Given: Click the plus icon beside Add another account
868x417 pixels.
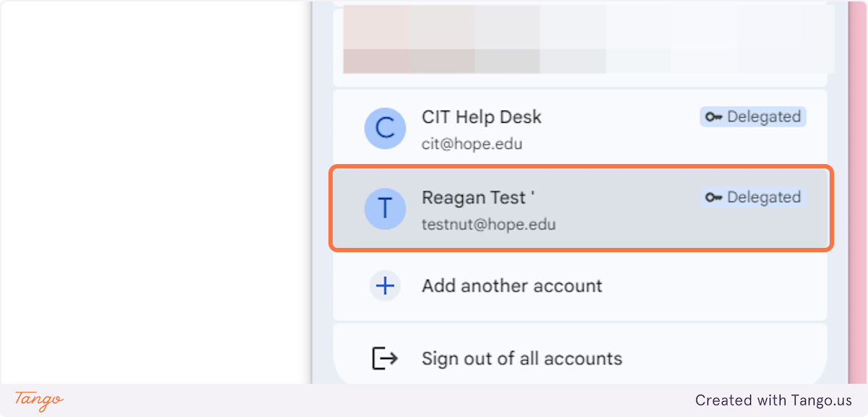Looking at the screenshot, I should pos(385,286).
